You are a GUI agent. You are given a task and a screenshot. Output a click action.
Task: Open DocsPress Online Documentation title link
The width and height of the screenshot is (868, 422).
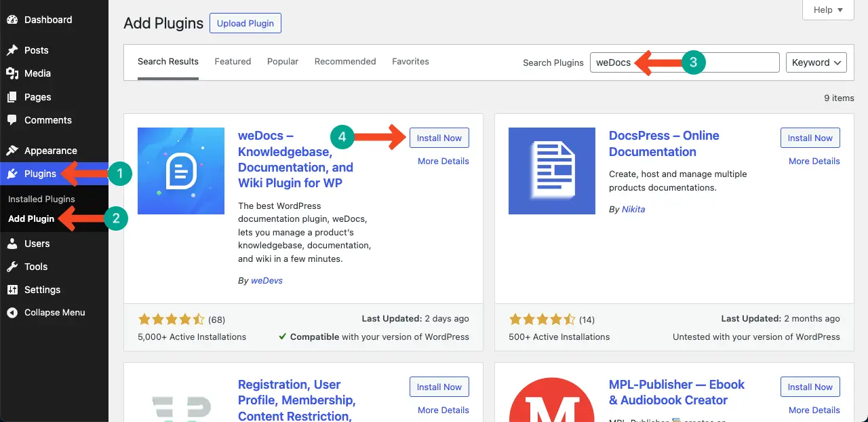click(x=664, y=144)
